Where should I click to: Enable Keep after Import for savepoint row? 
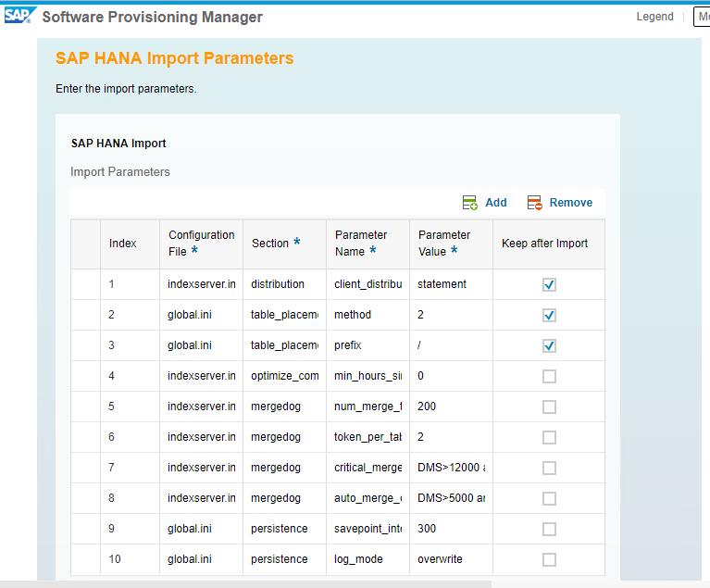click(549, 529)
